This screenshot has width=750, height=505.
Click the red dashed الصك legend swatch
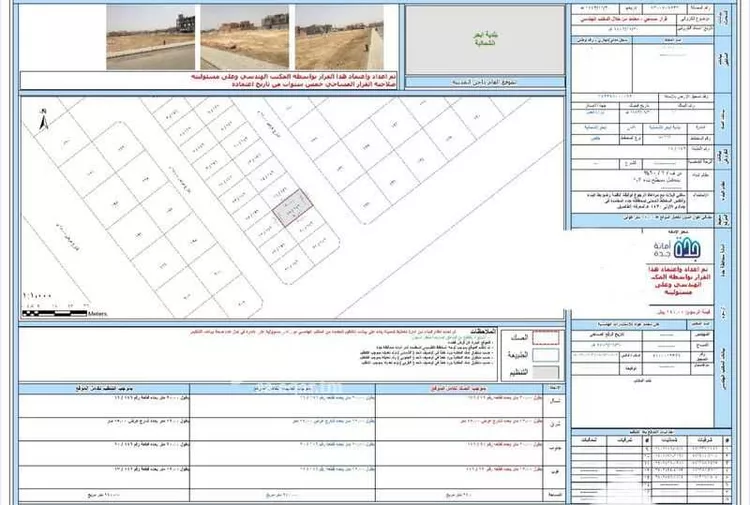[x=546, y=338]
